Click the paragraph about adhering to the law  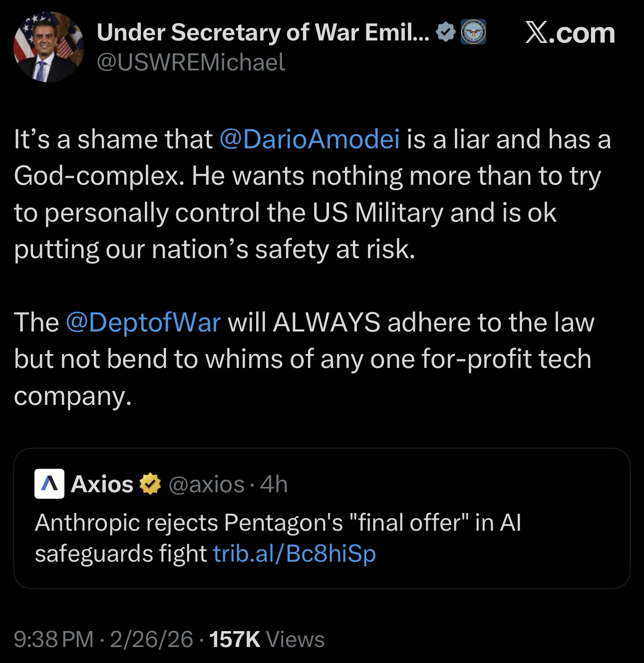[x=304, y=358]
